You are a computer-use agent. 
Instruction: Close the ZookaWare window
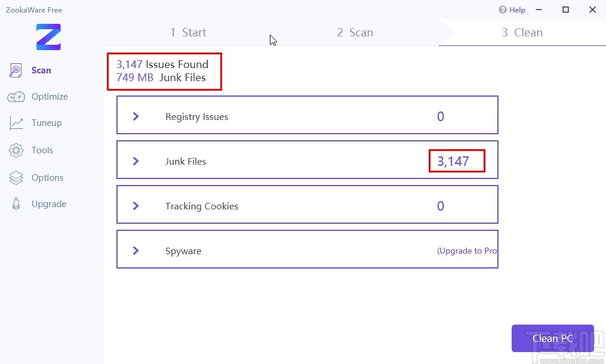[x=592, y=10]
